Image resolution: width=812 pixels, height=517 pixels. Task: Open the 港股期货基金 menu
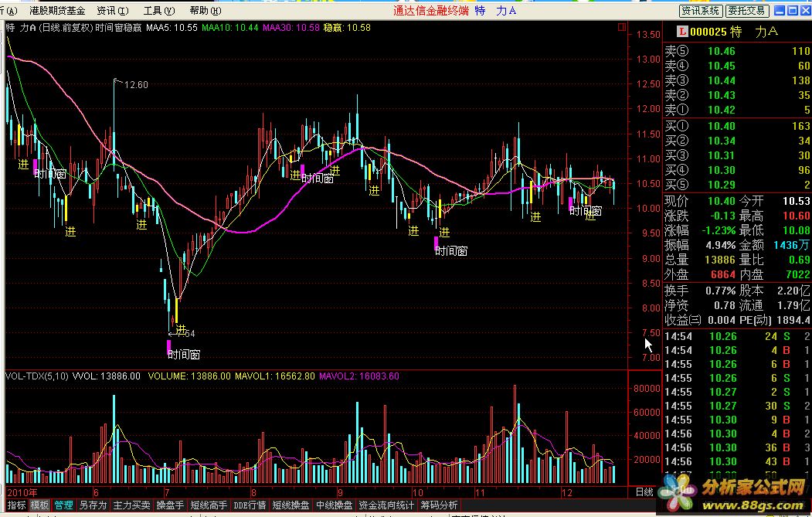pyautogui.click(x=57, y=10)
